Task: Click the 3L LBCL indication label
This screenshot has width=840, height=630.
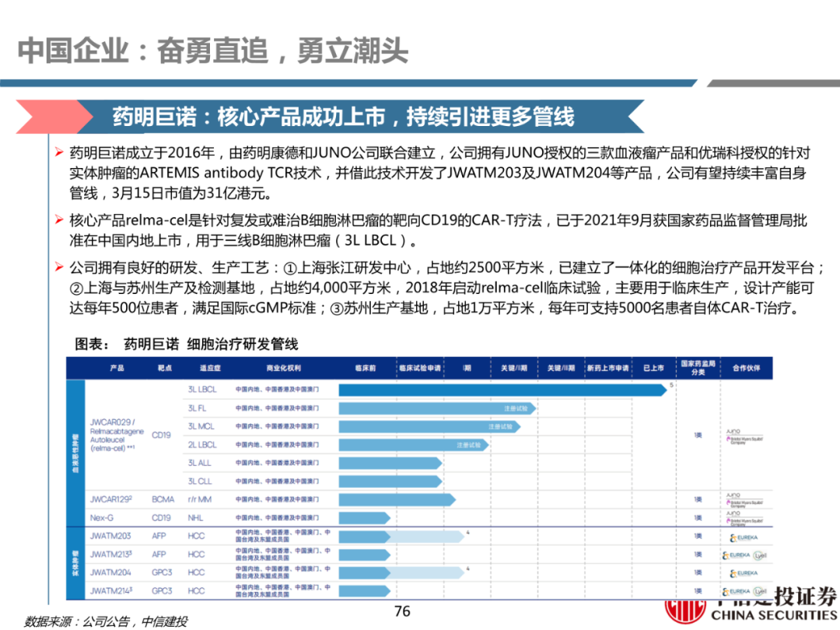Action: tap(202, 390)
